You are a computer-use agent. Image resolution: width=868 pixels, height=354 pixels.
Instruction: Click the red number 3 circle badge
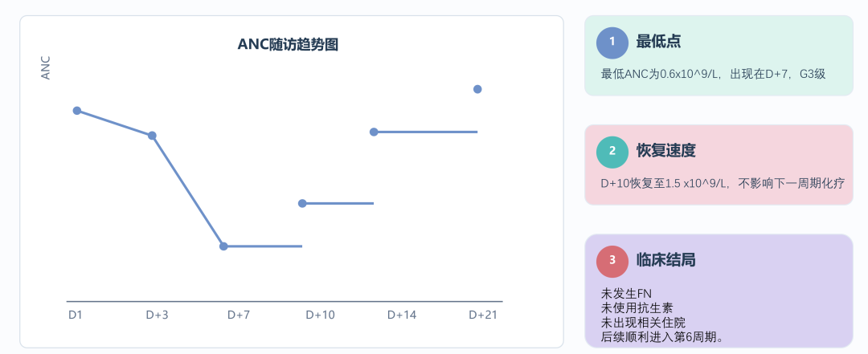[x=612, y=261]
